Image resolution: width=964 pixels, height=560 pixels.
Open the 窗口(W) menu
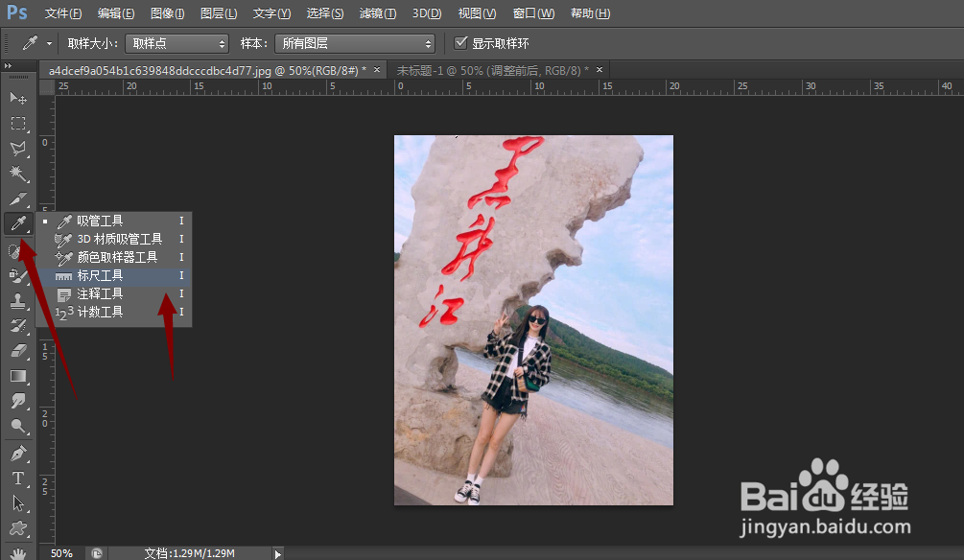(x=533, y=12)
